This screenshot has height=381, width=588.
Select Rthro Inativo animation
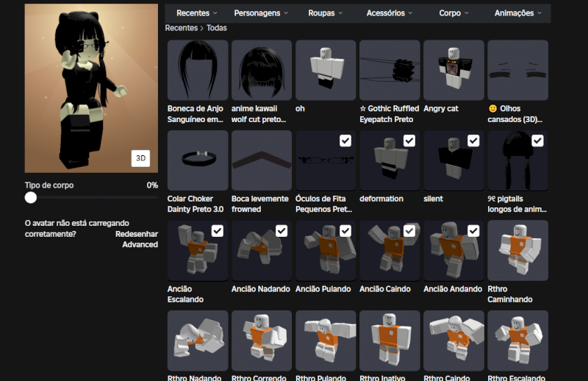coord(390,341)
